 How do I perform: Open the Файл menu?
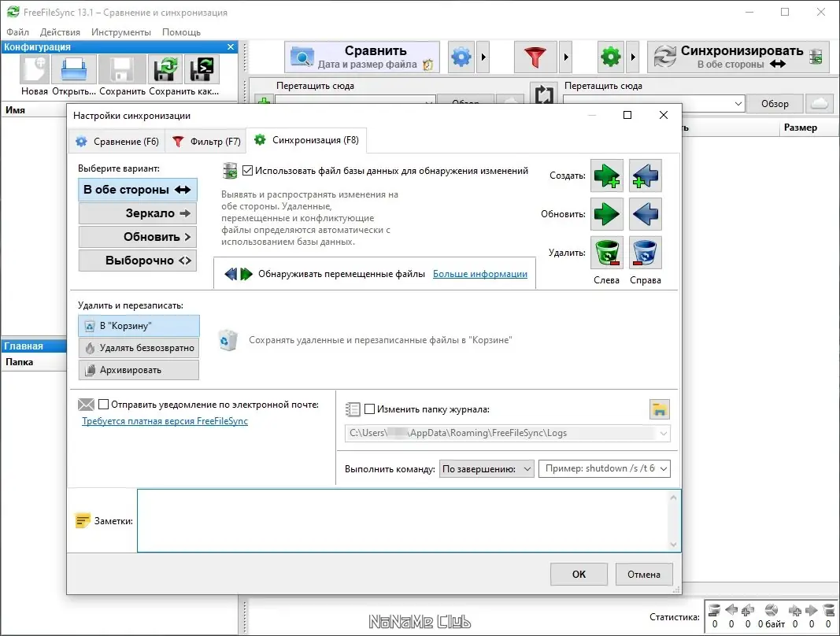17,32
